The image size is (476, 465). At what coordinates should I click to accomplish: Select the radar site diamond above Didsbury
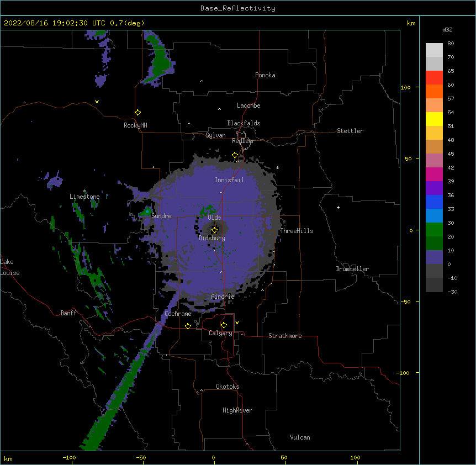[x=214, y=230]
